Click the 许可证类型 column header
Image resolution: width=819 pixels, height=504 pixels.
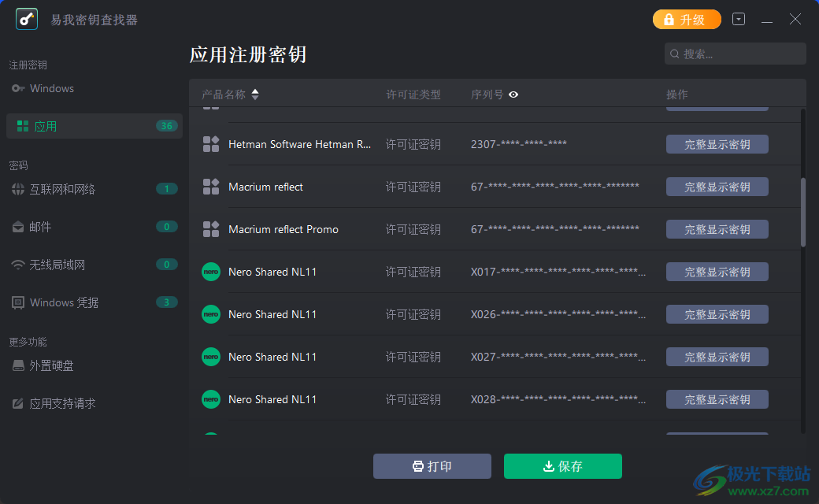[413, 94]
